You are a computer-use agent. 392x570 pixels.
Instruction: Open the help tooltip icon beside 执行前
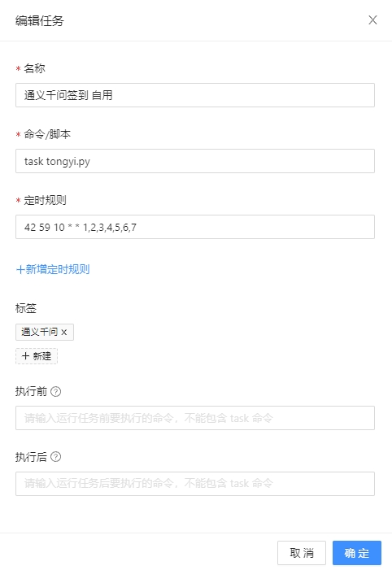click(55, 391)
